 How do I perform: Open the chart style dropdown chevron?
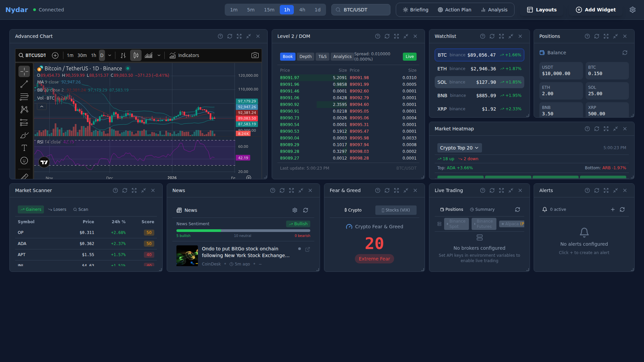pos(159,55)
